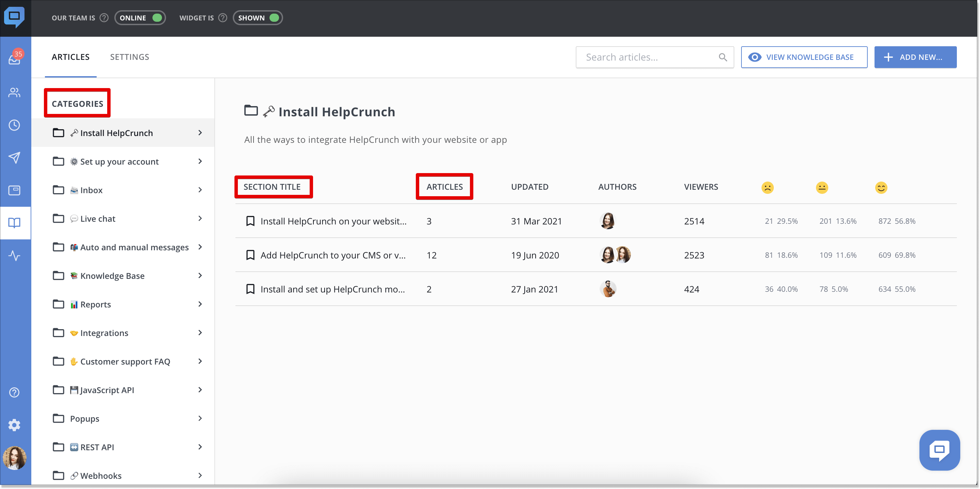Sort by the Viewers column header
Image resolution: width=980 pixels, height=489 pixels.
701,187
